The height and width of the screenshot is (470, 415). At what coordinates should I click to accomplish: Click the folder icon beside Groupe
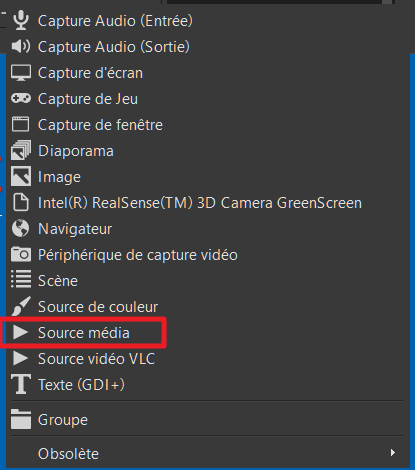[x=21, y=419]
